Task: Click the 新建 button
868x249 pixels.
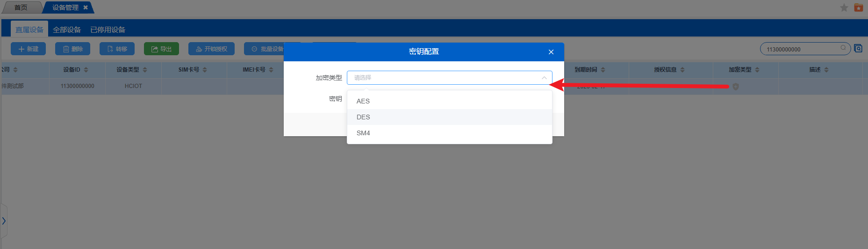Action: (28, 49)
